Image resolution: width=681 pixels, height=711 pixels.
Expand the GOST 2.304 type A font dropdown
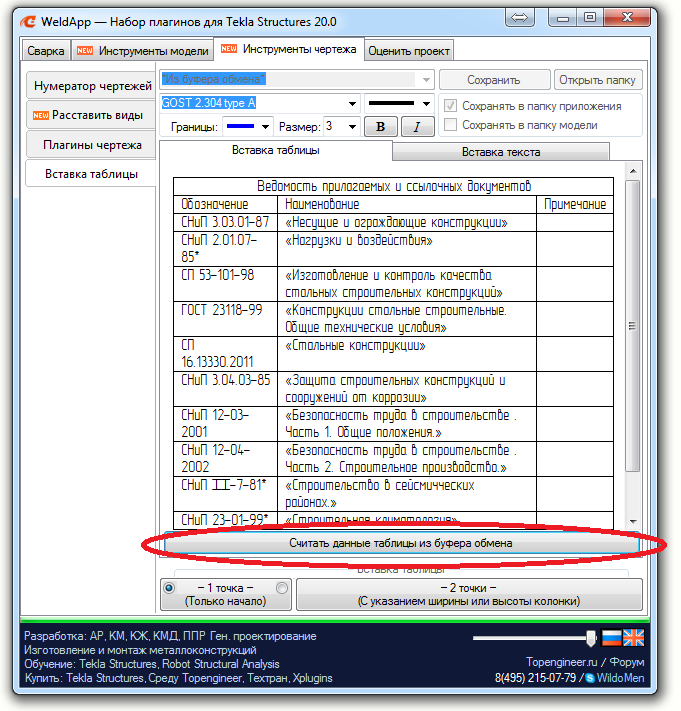pyautogui.click(x=352, y=103)
